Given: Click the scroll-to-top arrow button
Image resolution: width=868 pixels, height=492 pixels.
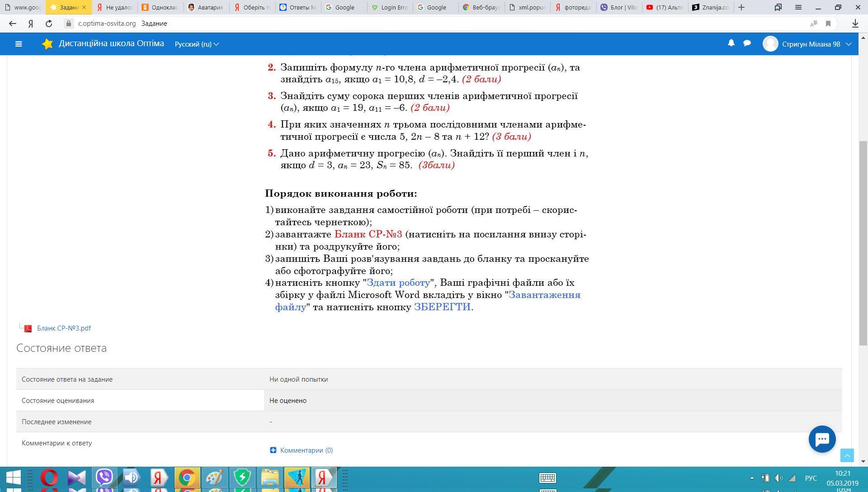Looking at the screenshot, I should click(847, 455).
